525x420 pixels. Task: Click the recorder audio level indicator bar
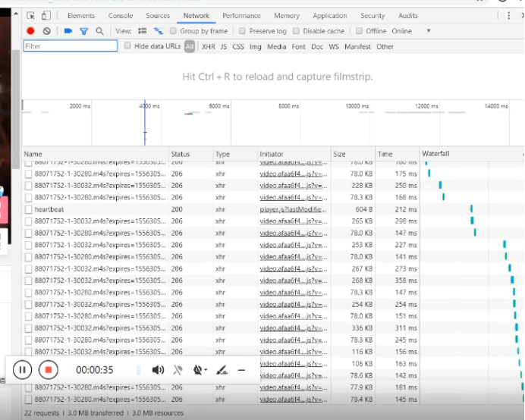(138, 370)
